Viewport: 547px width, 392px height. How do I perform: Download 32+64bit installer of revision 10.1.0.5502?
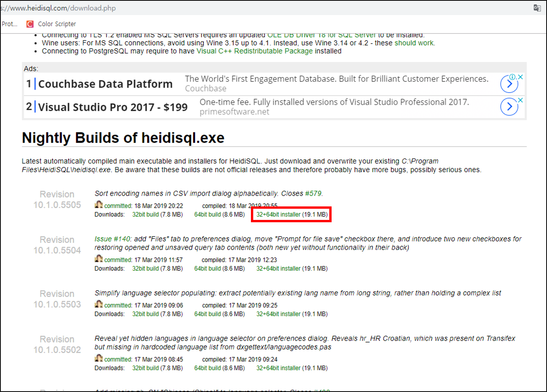click(x=278, y=368)
